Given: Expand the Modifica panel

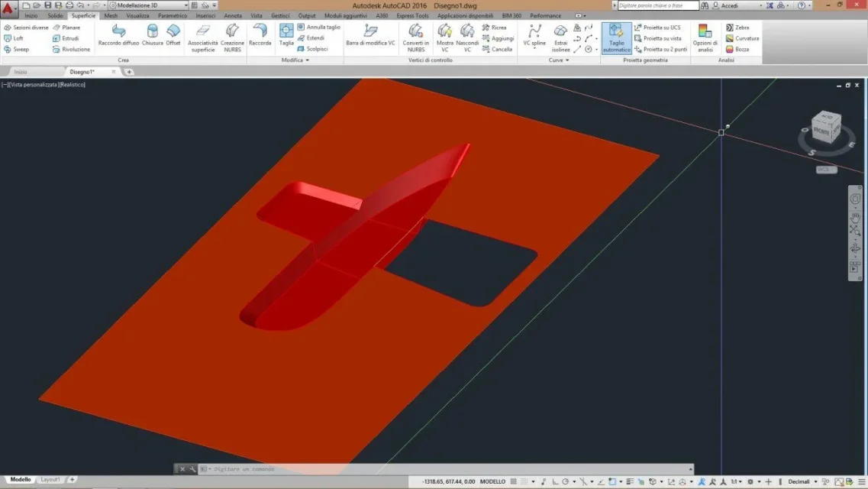Looking at the screenshot, I should 295,60.
